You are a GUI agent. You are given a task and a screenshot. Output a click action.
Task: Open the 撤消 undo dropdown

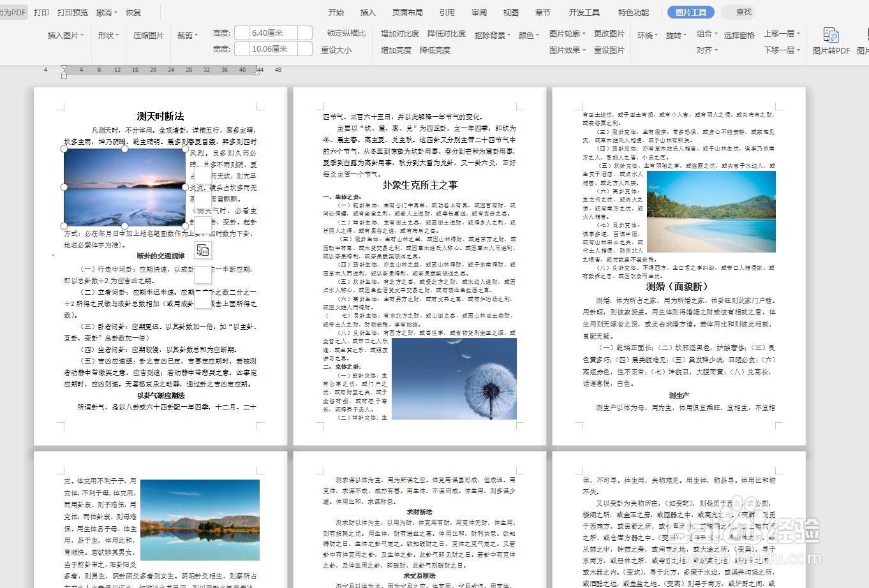[107, 12]
